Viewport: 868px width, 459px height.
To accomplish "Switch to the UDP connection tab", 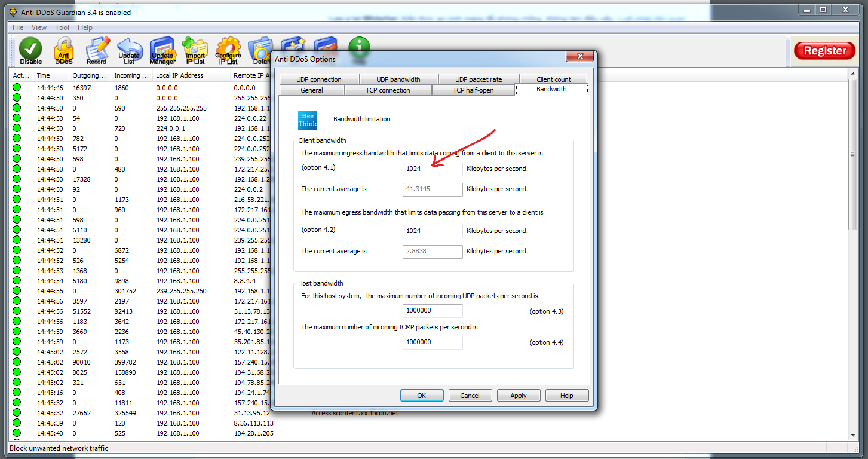I will (319, 79).
